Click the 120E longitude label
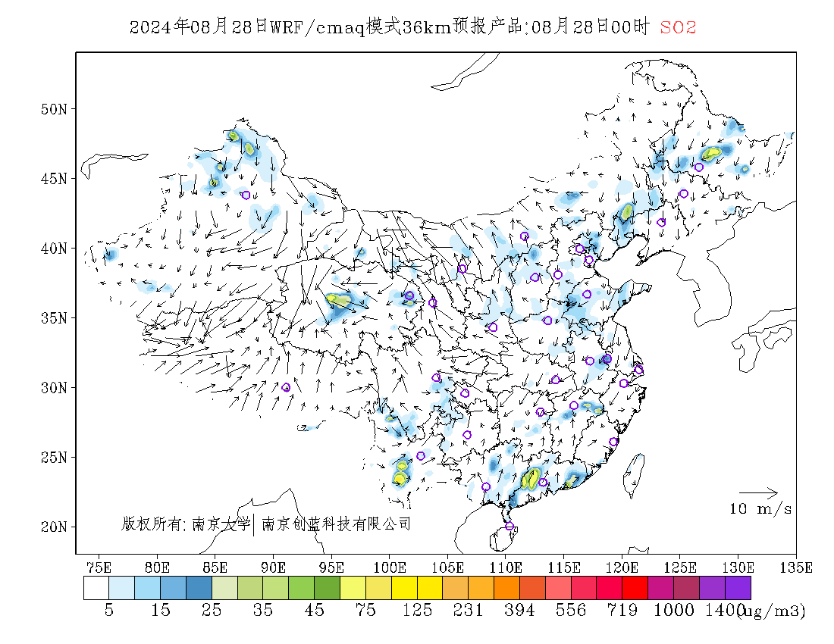The width and height of the screenshot is (834, 644). 622,567
